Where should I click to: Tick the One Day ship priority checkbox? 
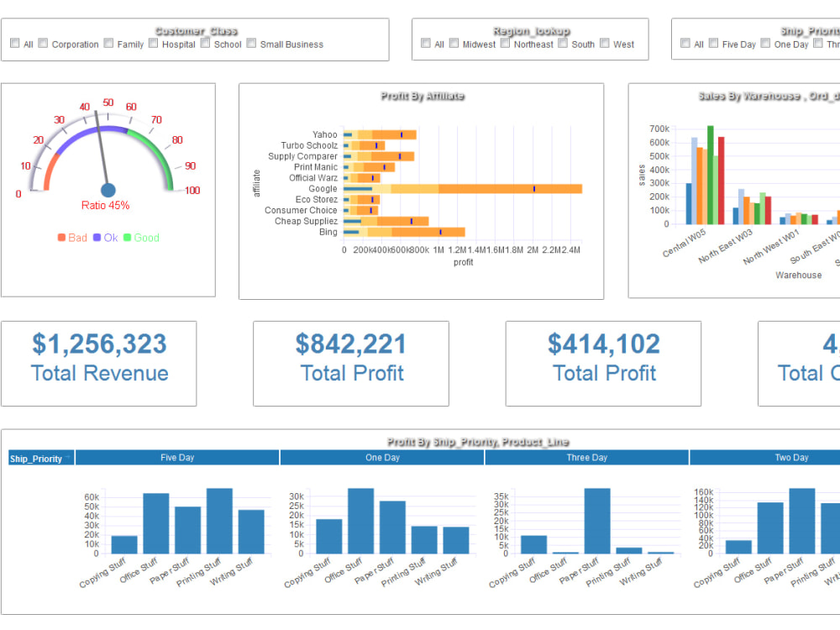pos(765,43)
